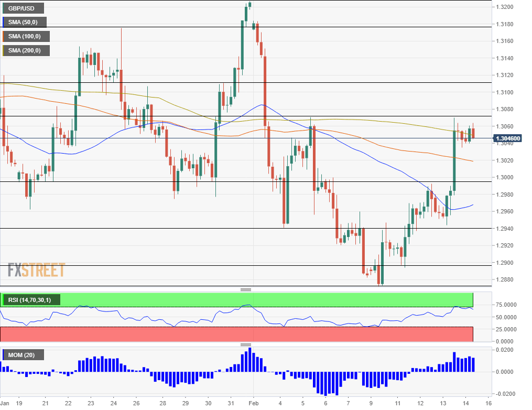Click the 1.3000 price axis label

point(506,178)
